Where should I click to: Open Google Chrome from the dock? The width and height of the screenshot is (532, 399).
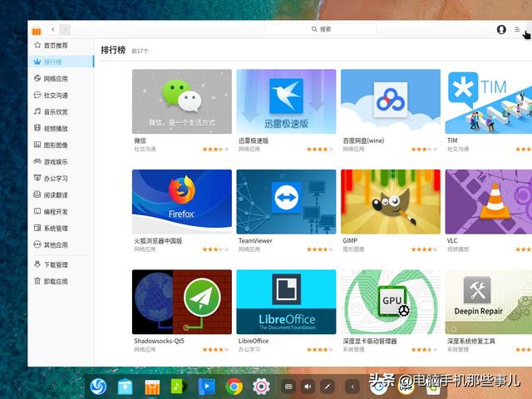pos(234,386)
